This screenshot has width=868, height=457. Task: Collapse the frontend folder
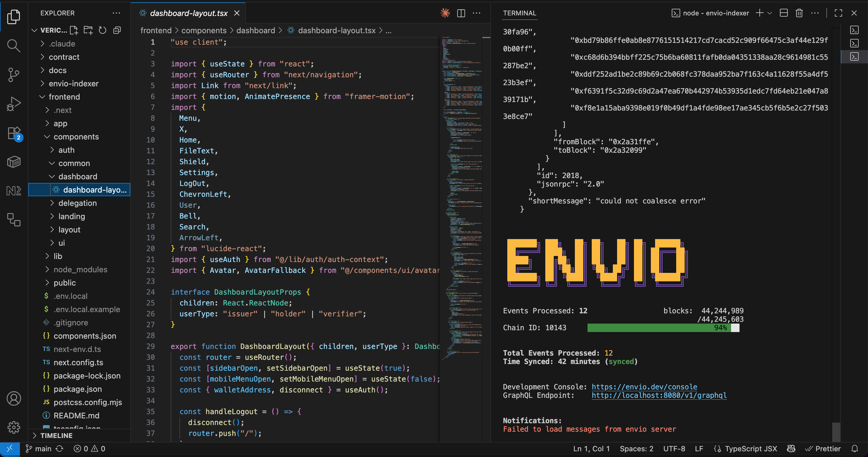[x=64, y=97]
